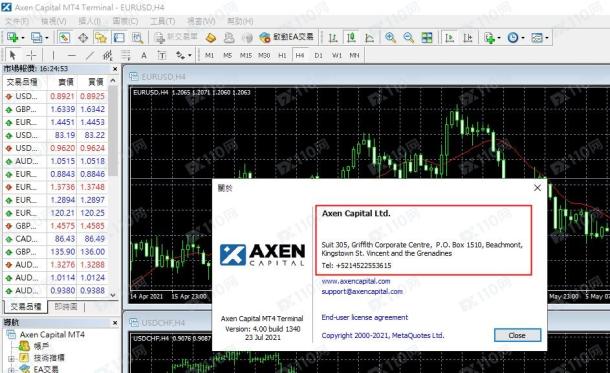Select Axen Capital MT4 in Navigator
The height and width of the screenshot is (373, 610).
[52, 334]
